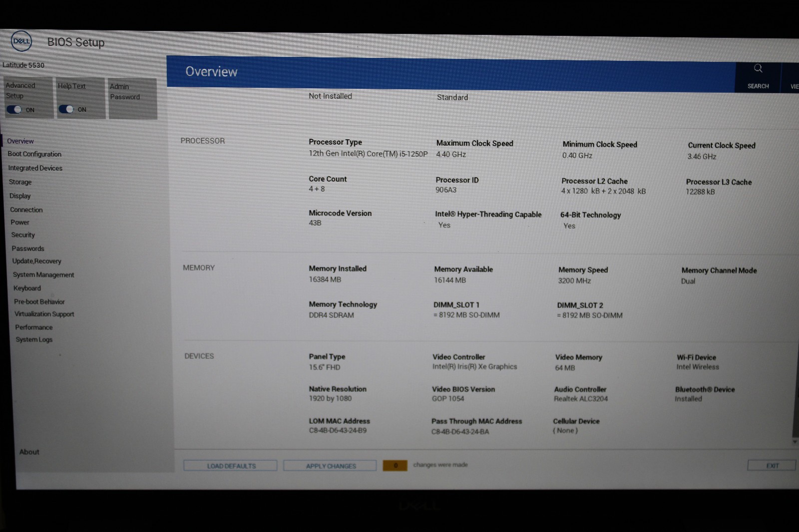Click the Processor ID value 906A3
The width and height of the screenshot is (799, 532).
click(x=446, y=190)
